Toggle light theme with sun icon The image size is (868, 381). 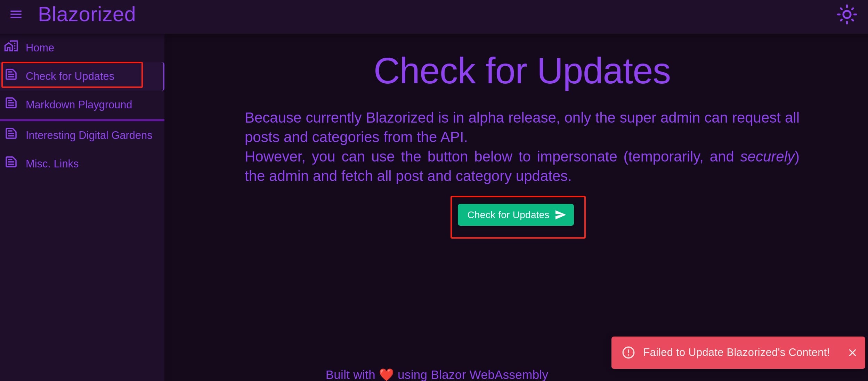(847, 15)
